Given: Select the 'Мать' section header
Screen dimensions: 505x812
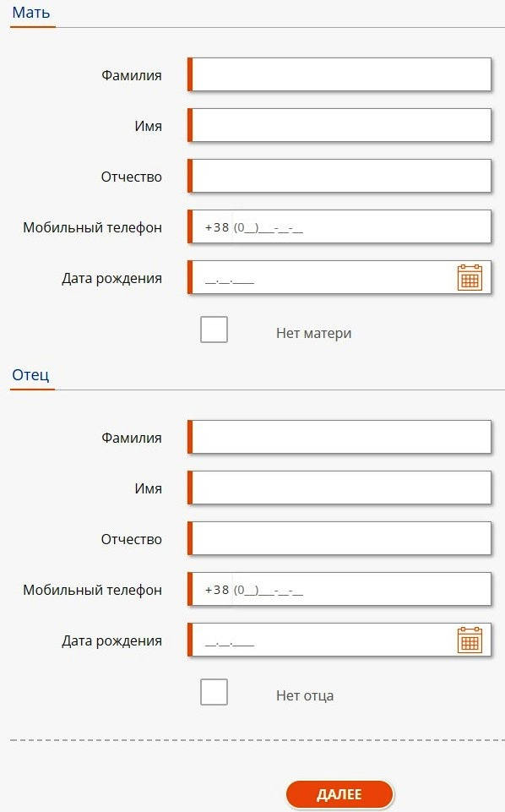Looking at the screenshot, I should pos(30,13).
